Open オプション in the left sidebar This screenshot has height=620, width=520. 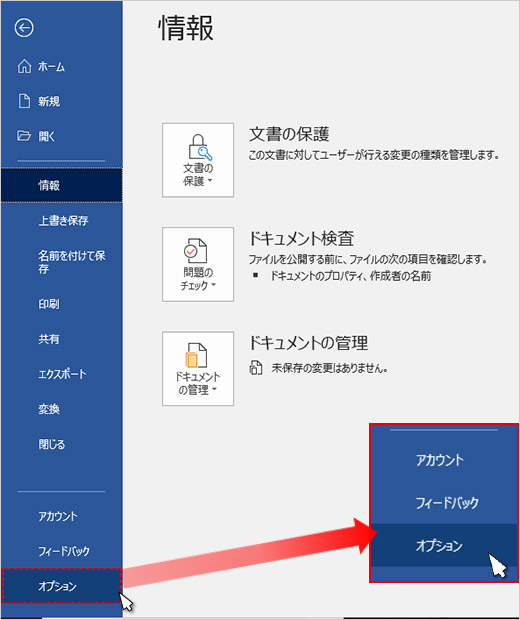(61, 586)
